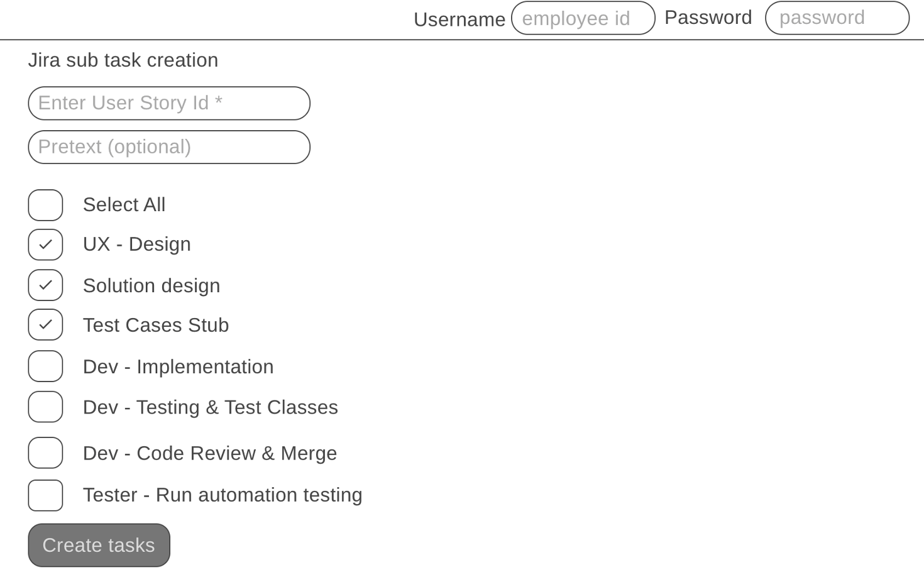
Task: Click the employee id username field
Action: (582, 18)
